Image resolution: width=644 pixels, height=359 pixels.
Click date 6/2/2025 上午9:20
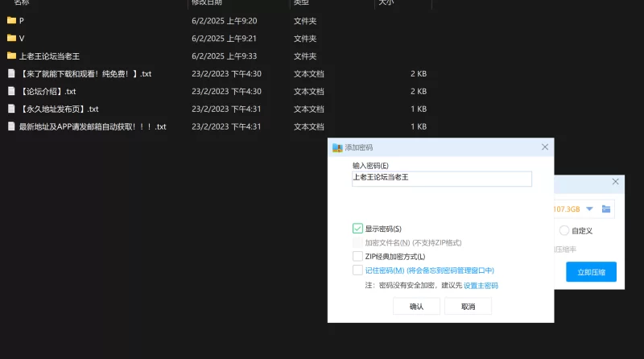tap(225, 21)
